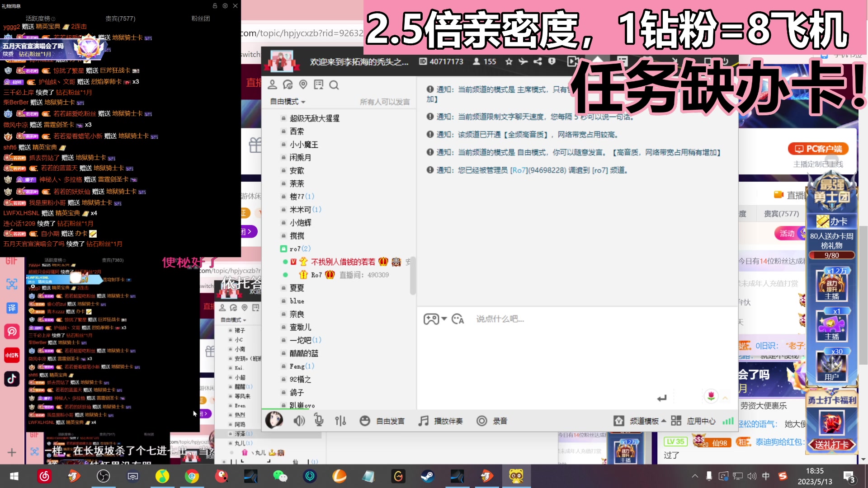Open the audio mixer settings icon
The height and width of the screenshot is (488, 868).
click(x=340, y=421)
